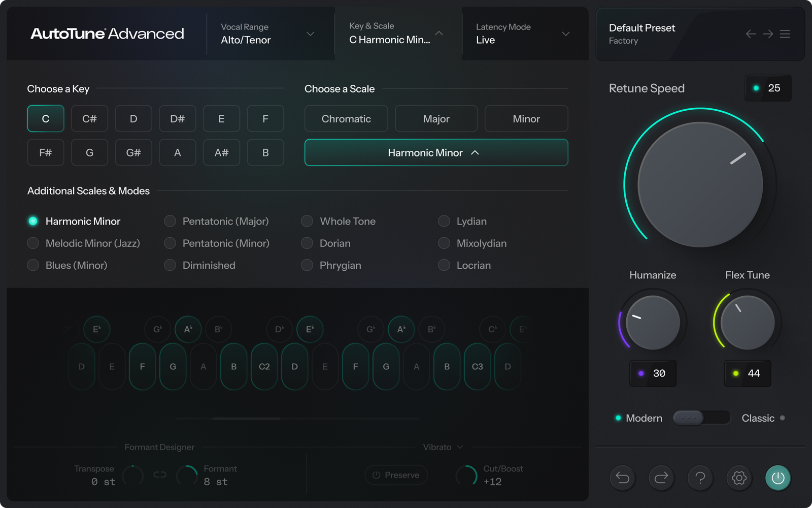
Task: Click the Humanize knob
Action: tap(653, 323)
